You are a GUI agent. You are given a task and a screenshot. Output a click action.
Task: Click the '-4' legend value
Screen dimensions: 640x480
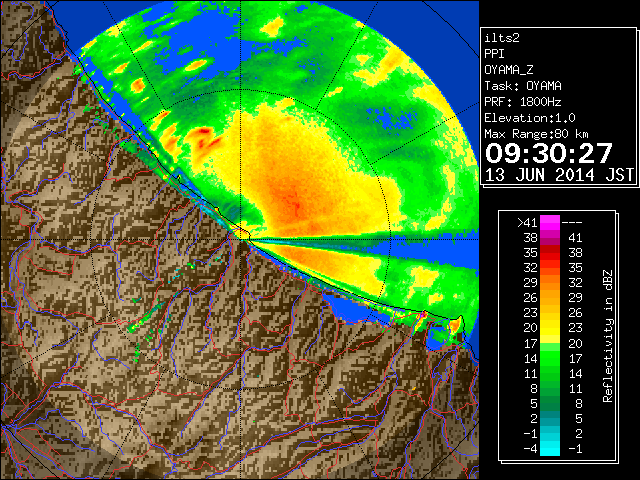click(x=530, y=449)
